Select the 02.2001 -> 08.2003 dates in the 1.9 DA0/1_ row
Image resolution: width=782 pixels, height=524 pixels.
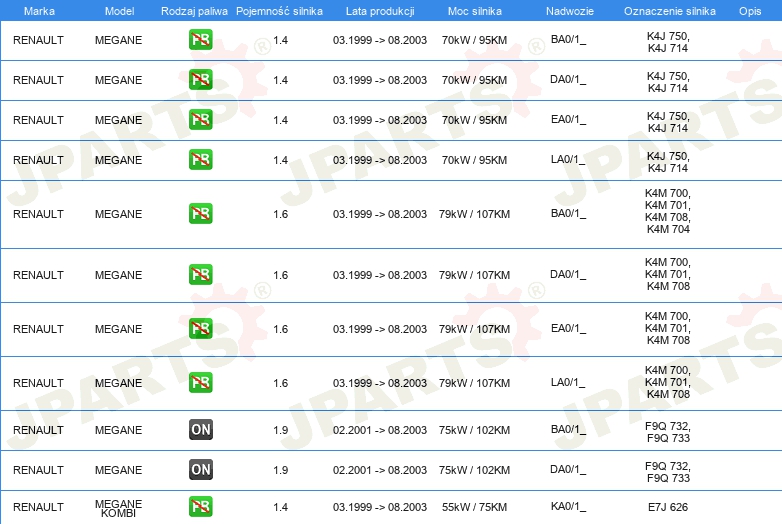click(x=380, y=470)
